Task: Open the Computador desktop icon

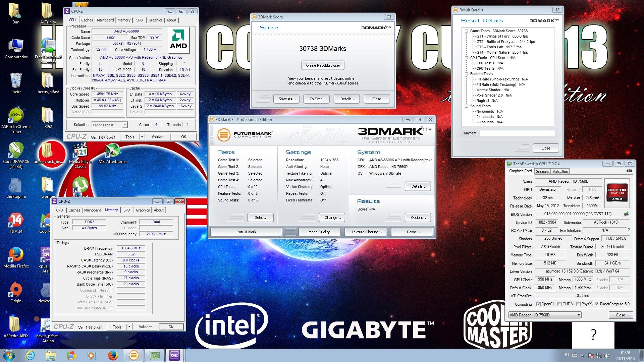Action: [x=16, y=49]
